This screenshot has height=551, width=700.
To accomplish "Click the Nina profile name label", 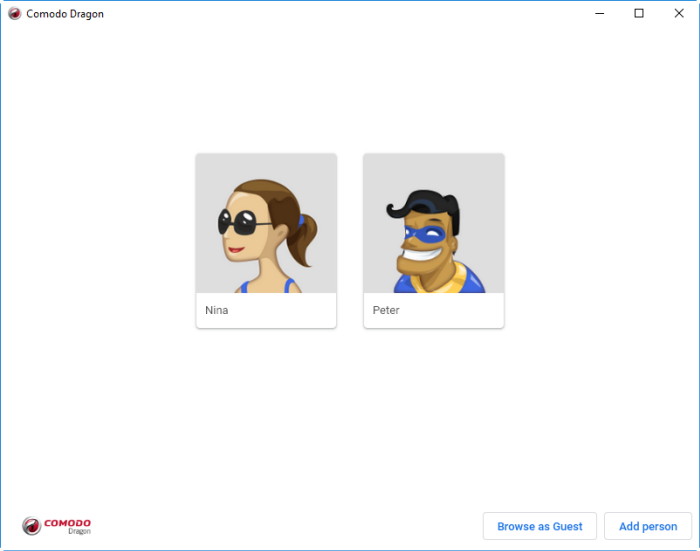I will tap(217, 310).
